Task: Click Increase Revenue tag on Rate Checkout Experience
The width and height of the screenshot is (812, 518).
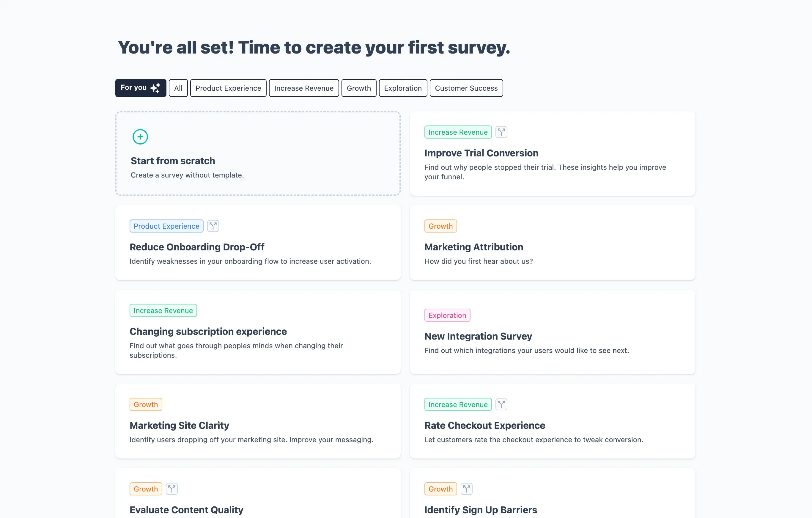Action: click(458, 404)
